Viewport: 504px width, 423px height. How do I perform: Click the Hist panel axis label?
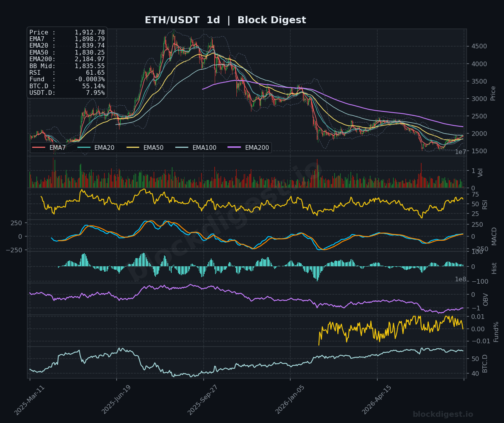(494, 268)
